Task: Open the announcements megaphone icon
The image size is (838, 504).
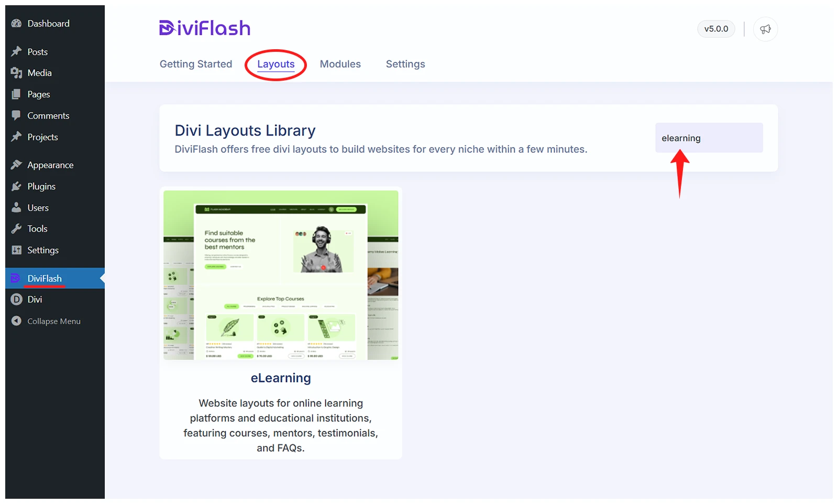Action: tap(765, 29)
